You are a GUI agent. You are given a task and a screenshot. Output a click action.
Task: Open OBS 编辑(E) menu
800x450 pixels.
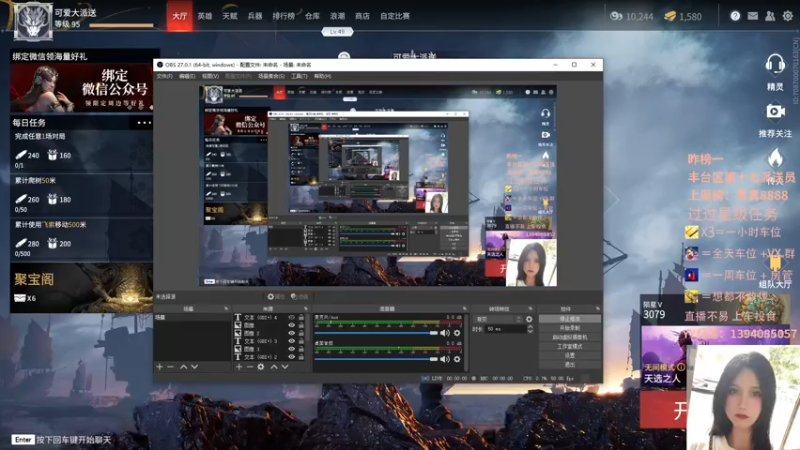coord(187,76)
